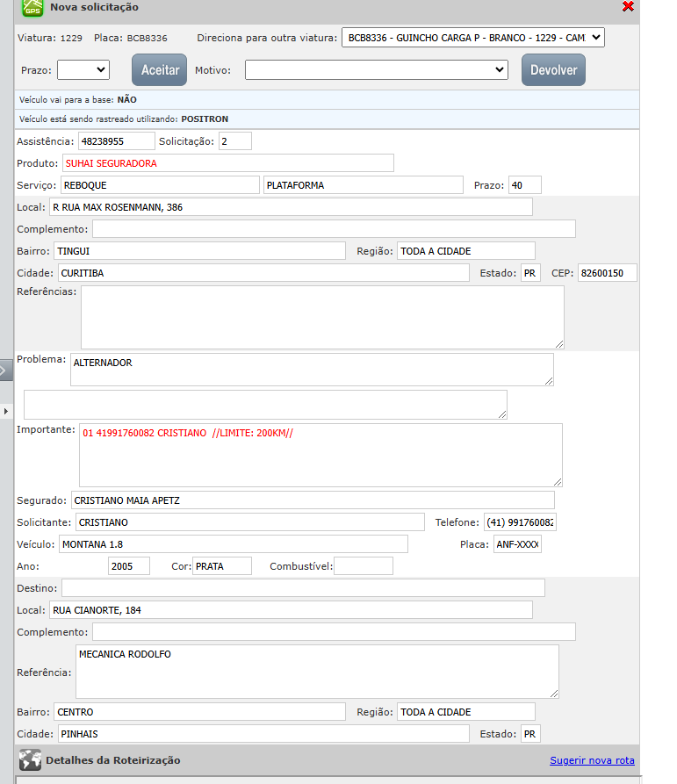This screenshot has width=677, height=784.
Task: Focus the Produto field showing SUHAI SEGURADORA
Action: click(x=227, y=163)
